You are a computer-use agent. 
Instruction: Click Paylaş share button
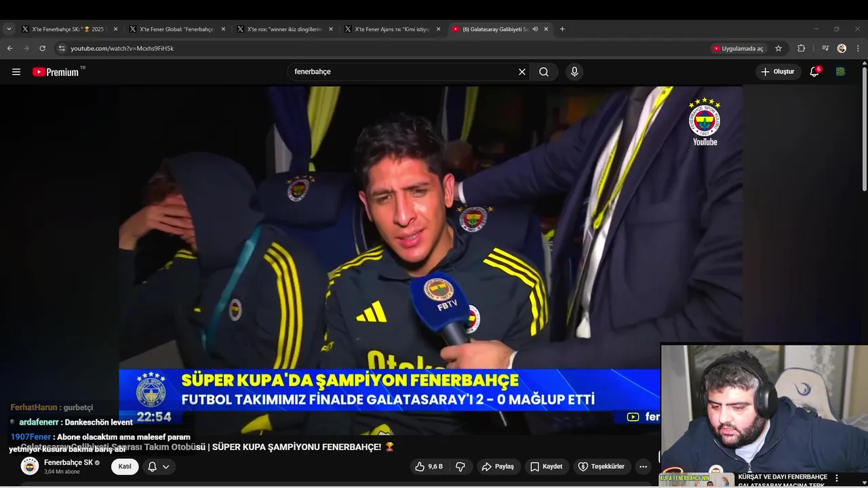click(x=498, y=466)
